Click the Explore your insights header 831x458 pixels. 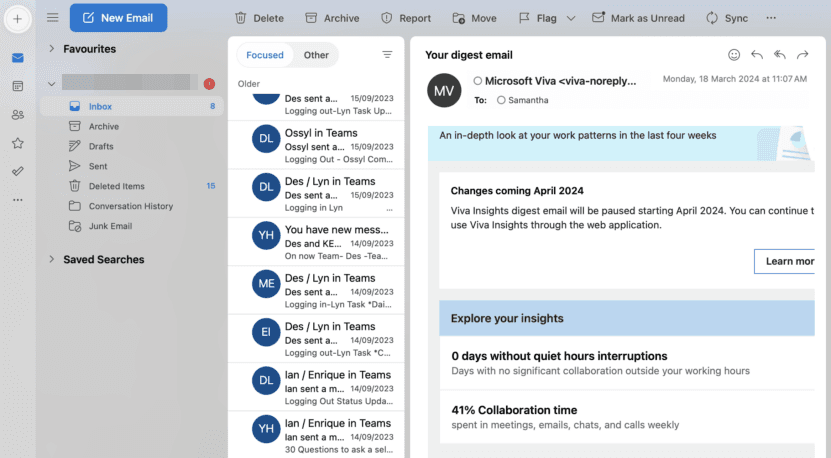627,318
